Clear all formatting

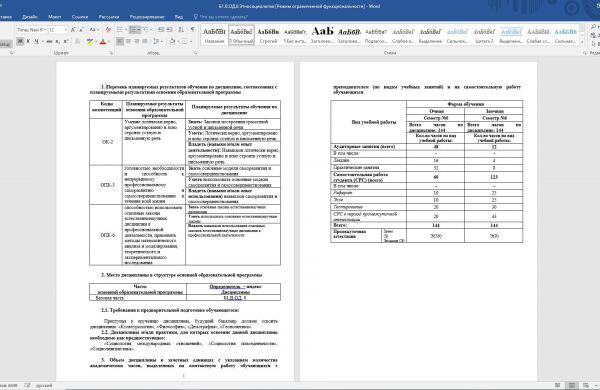point(108,29)
